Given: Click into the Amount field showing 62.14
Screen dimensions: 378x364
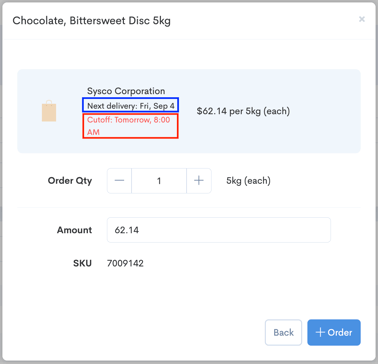Looking at the screenshot, I should [x=219, y=230].
